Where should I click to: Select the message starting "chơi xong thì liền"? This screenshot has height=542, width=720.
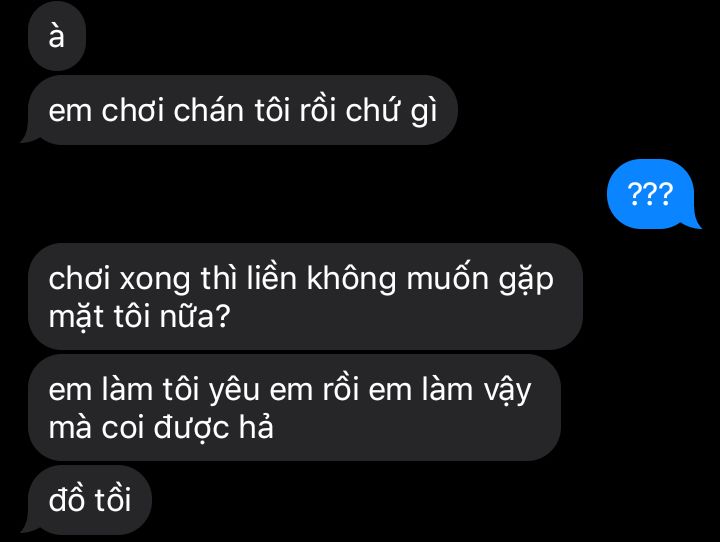tap(305, 297)
